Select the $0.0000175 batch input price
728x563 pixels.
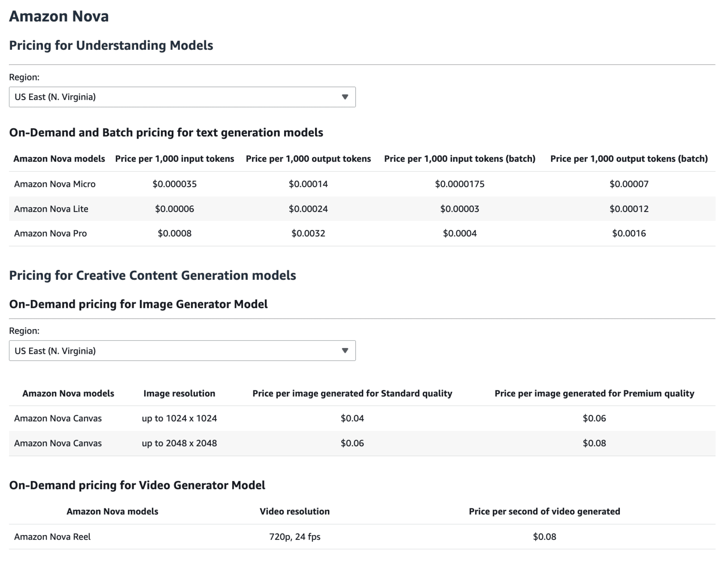click(460, 184)
